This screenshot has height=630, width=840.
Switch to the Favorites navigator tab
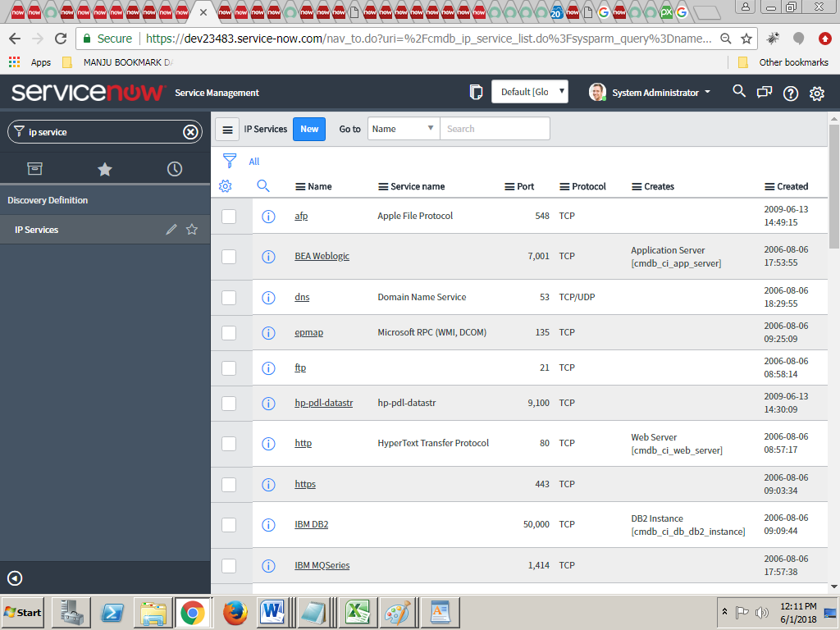click(105, 169)
